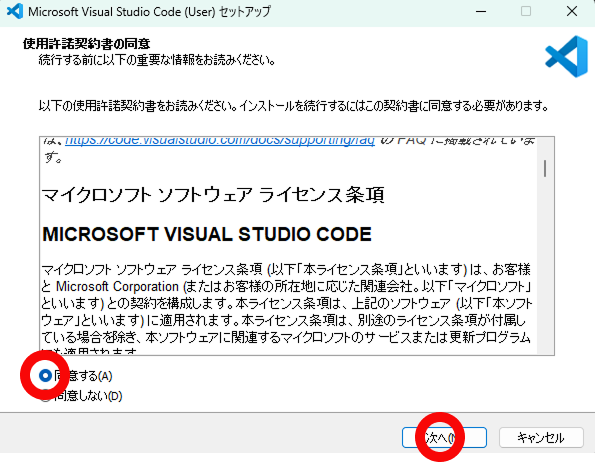595x462 pixels.
Task: Click the large VS Code logo
Action: pos(567,56)
